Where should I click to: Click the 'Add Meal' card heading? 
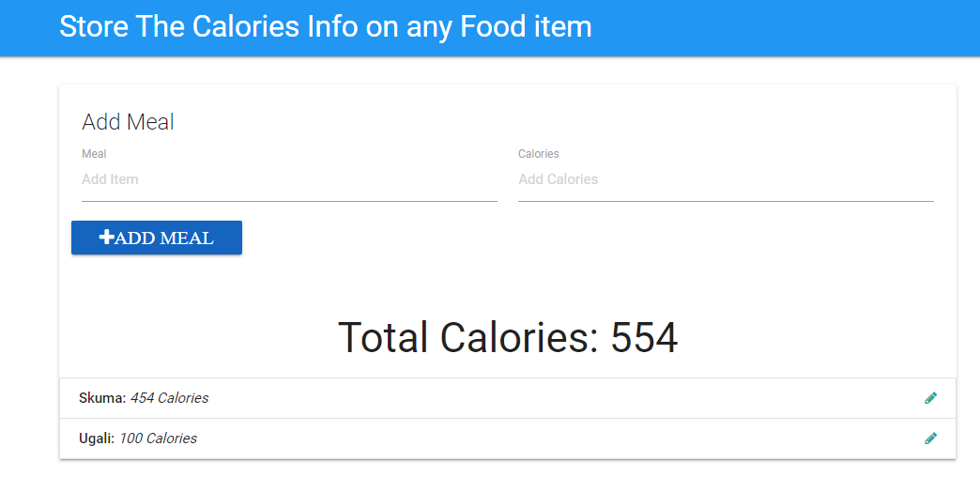point(128,122)
